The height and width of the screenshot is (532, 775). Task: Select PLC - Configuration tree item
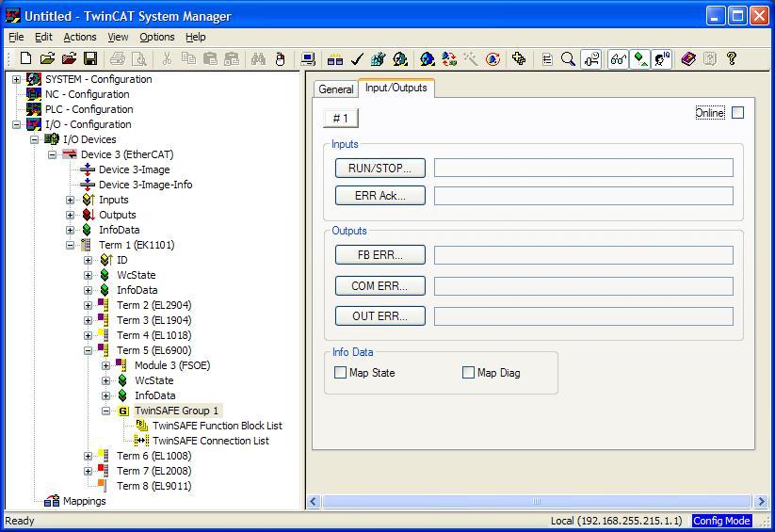point(89,109)
